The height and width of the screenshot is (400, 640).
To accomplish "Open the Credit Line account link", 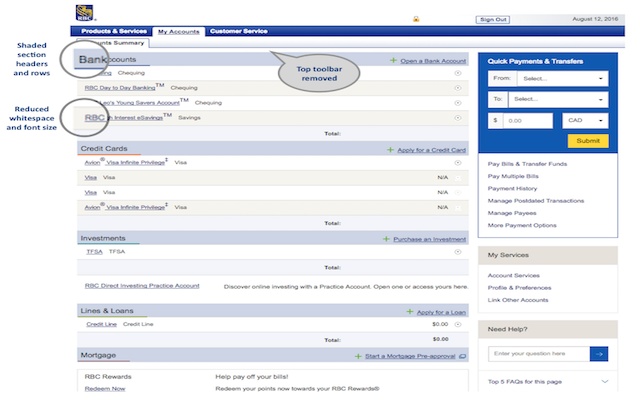I will (102, 324).
